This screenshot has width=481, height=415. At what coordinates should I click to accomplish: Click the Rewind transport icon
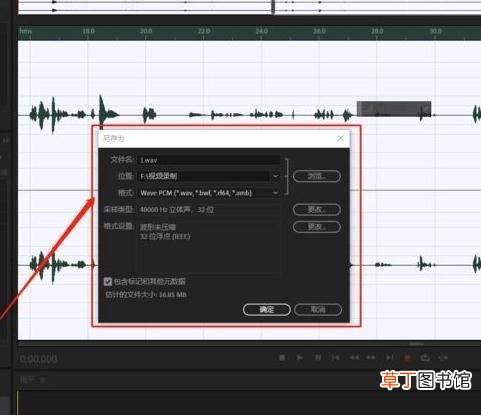[x=354, y=358]
